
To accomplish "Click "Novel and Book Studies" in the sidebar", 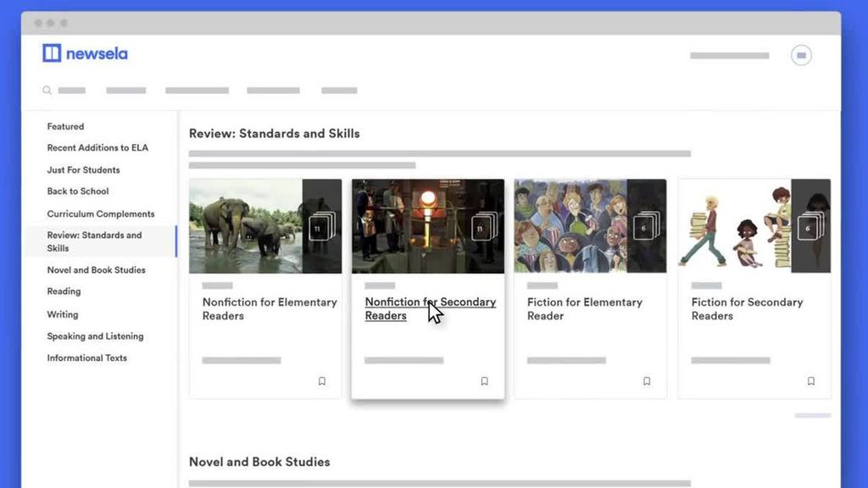I will (95, 270).
